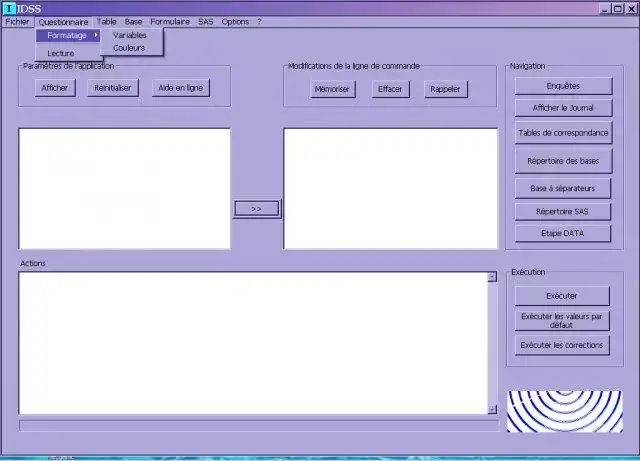
Task: Choose Couleurs in the Formatage submenu
Action: [129, 48]
